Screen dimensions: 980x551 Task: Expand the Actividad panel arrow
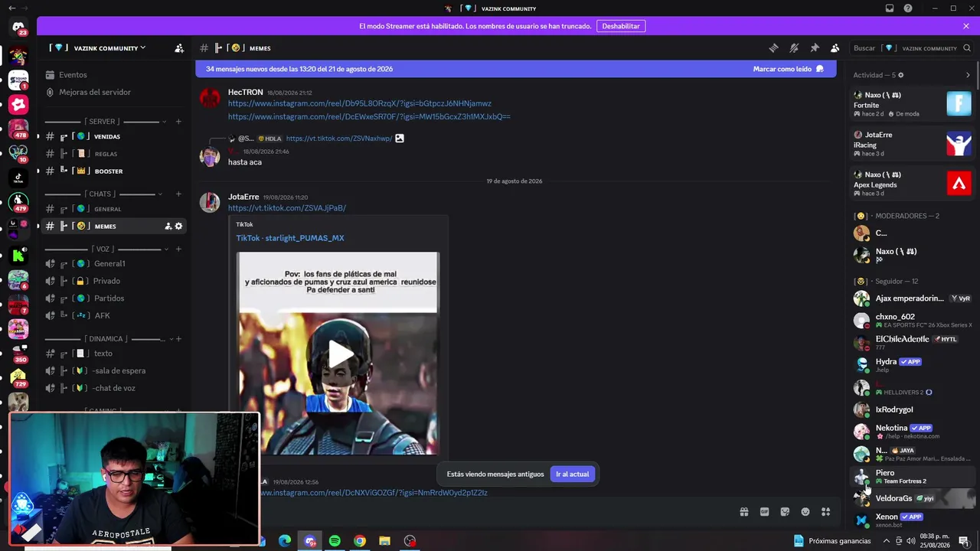point(968,75)
